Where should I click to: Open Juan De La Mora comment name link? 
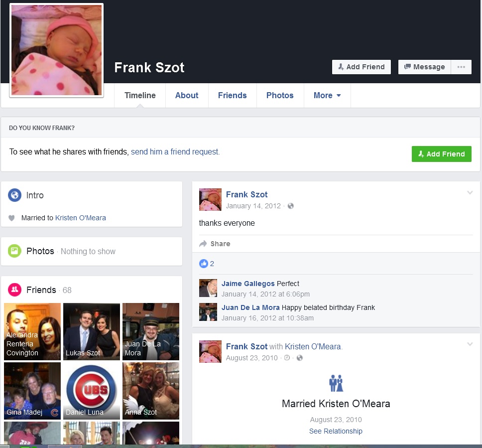(250, 307)
